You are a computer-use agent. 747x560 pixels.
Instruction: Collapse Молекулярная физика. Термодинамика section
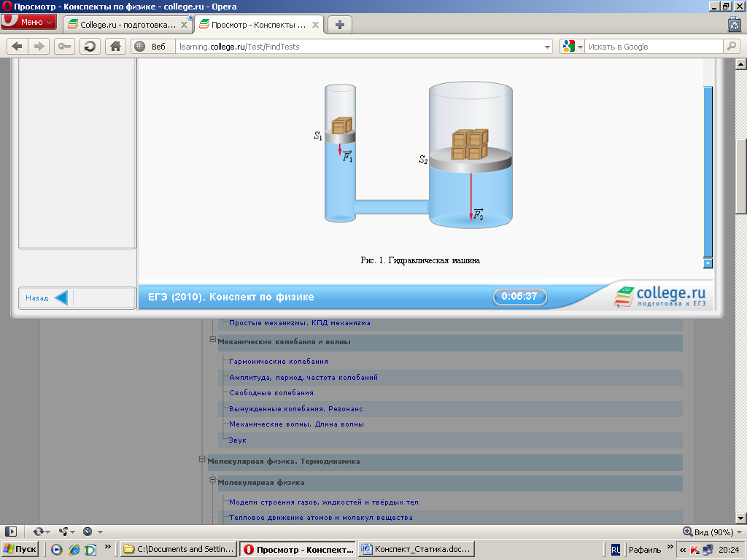point(202,459)
